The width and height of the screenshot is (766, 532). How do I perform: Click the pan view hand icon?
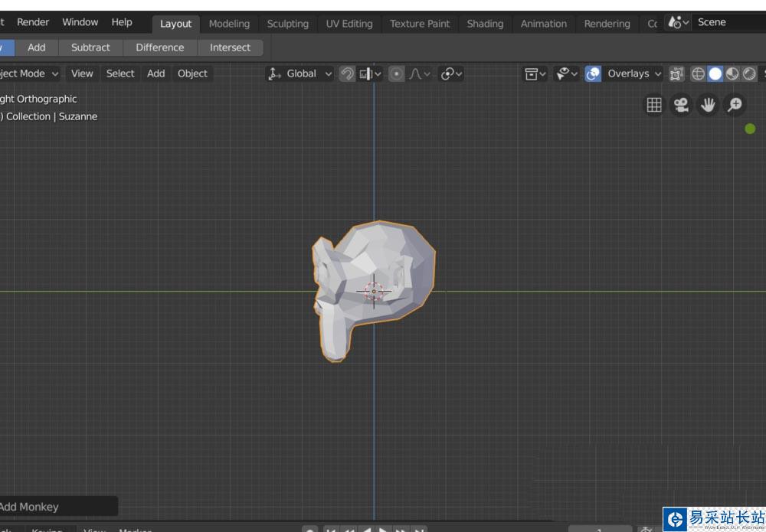point(708,105)
